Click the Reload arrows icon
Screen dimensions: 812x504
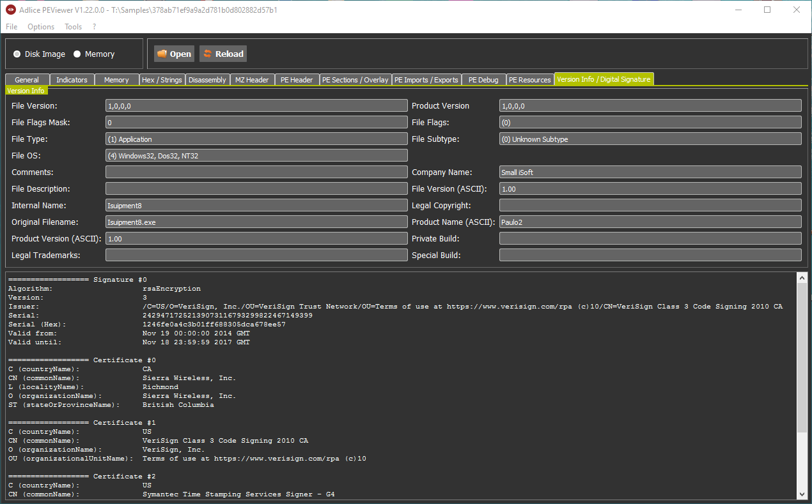click(207, 54)
